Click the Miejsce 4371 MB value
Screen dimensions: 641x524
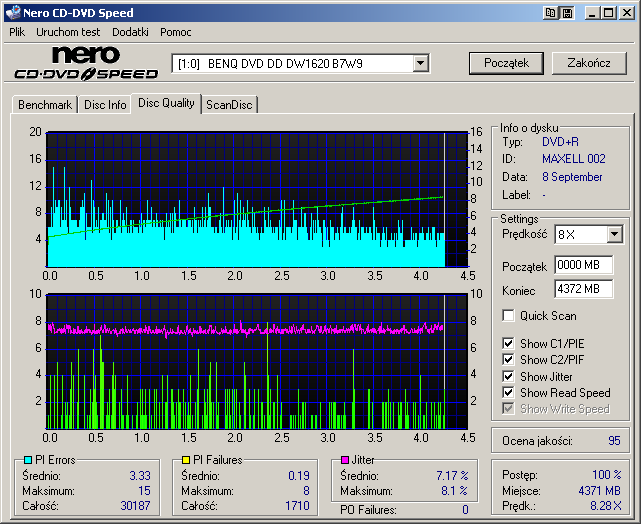(600, 490)
